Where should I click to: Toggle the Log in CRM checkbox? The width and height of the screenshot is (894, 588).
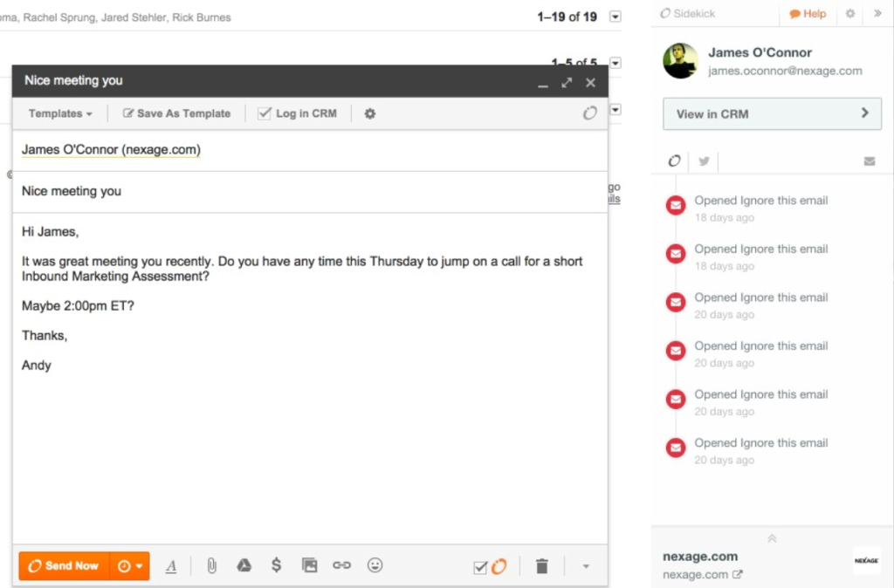[265, 113]
